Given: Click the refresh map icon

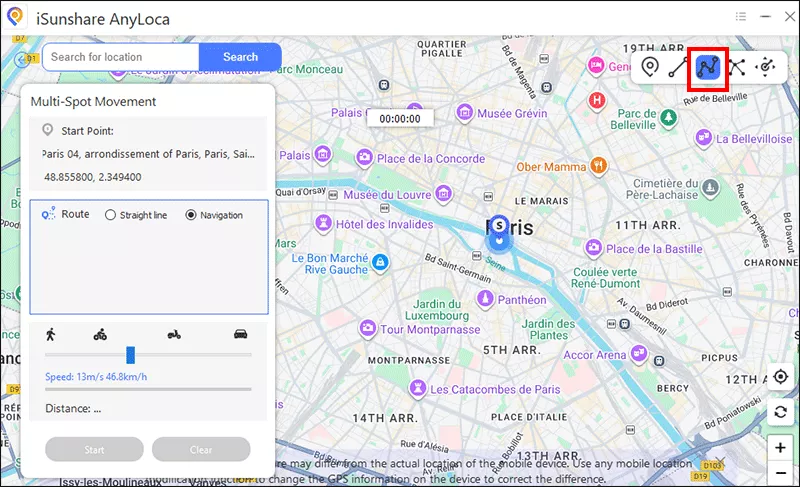Looking at the screenshot, I should tap(781, 412).
